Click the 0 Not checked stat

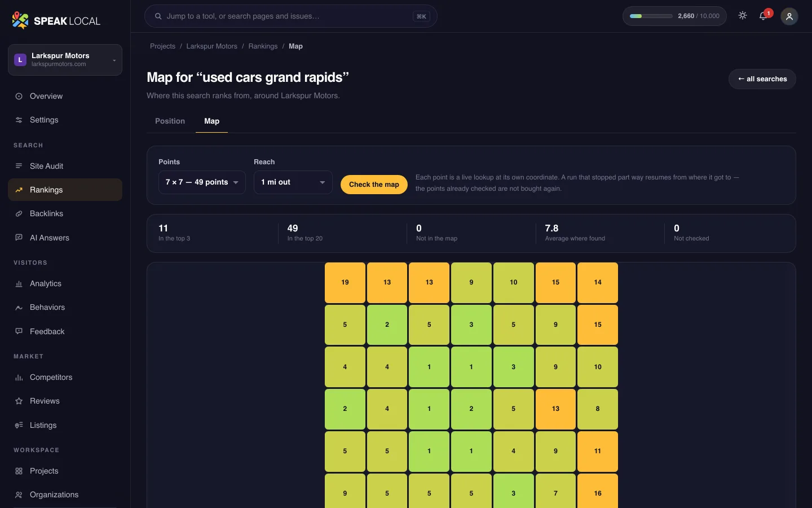728,233
